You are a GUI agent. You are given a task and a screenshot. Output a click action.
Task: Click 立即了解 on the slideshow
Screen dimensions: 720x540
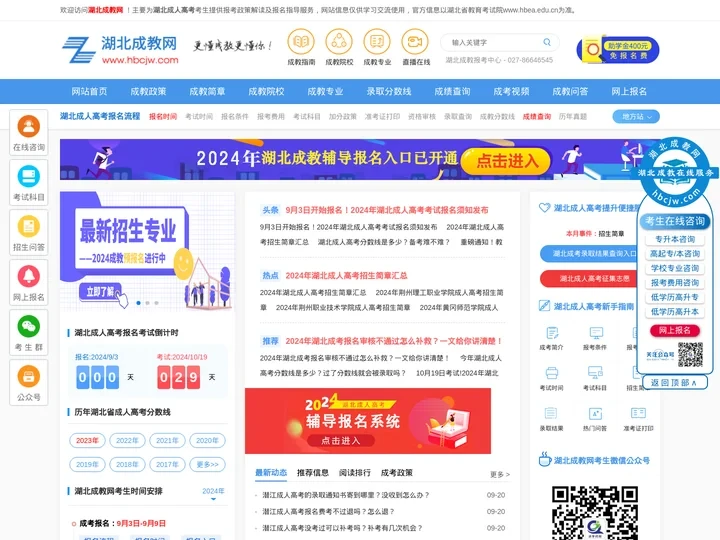[x=101, y=292]
